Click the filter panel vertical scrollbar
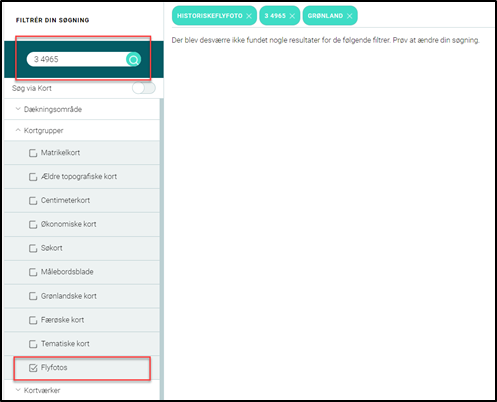 (x=162, y=248)
